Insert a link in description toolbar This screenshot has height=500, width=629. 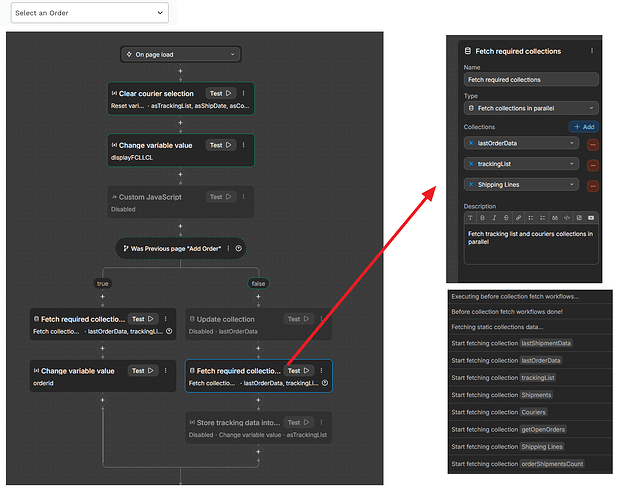point(519,218)
